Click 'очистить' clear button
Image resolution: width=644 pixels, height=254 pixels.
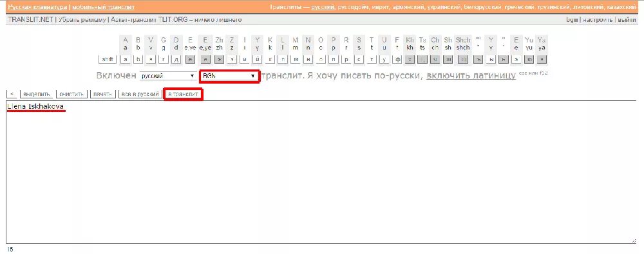point(72,95)
